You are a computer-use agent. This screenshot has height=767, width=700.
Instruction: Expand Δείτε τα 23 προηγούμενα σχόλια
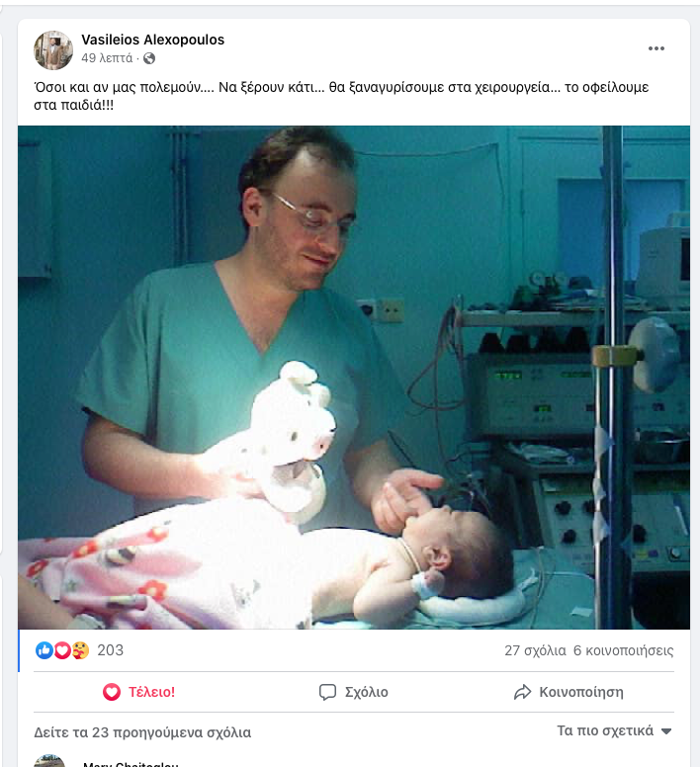(x=142, y=732)
